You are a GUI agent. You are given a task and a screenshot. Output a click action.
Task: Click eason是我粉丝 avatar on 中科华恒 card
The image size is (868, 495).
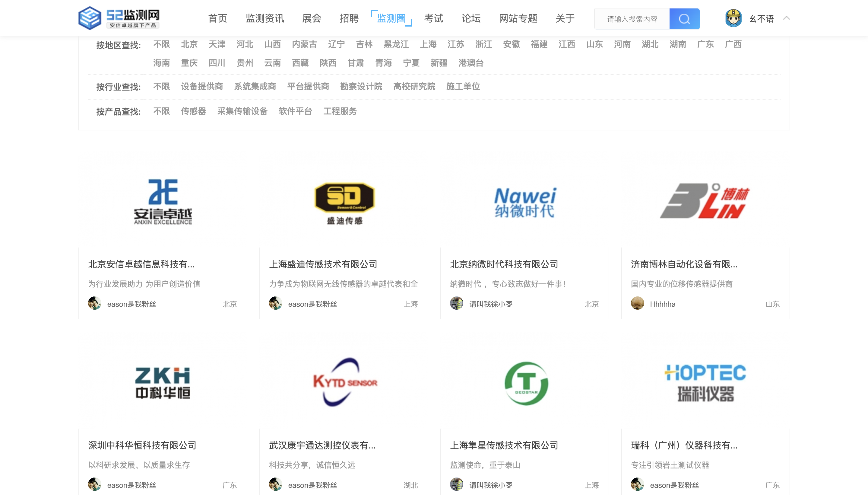[x=94, y=484]
